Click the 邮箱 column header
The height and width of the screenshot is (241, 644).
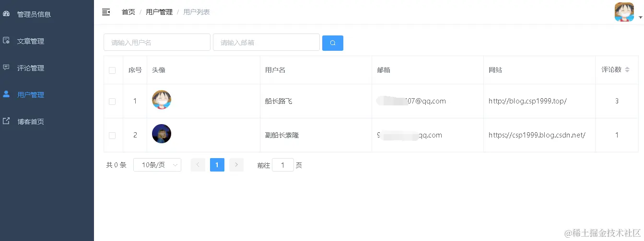[x=384, y=70]
